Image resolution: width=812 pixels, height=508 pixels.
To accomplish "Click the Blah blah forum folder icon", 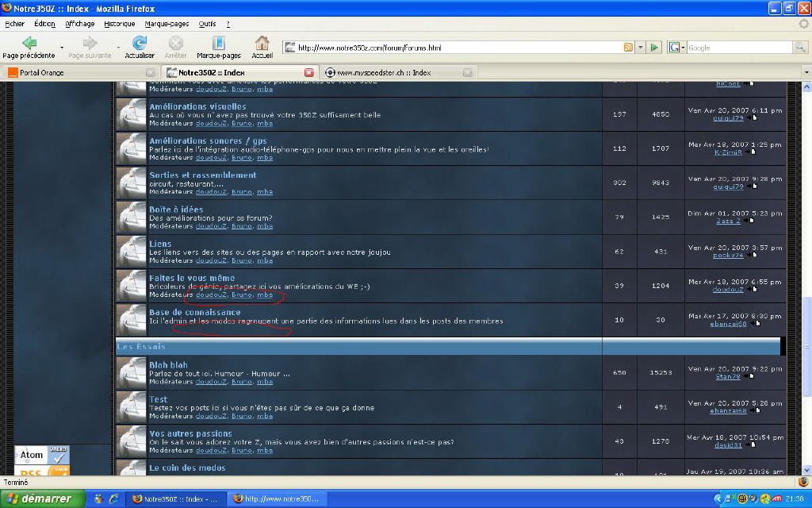I will [x=132, y=373].
